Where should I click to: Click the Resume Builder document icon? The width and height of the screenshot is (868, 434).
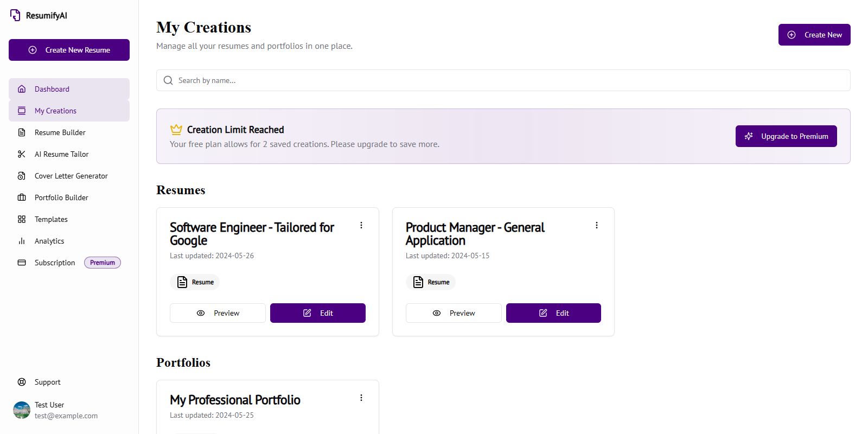coord(22,132)
